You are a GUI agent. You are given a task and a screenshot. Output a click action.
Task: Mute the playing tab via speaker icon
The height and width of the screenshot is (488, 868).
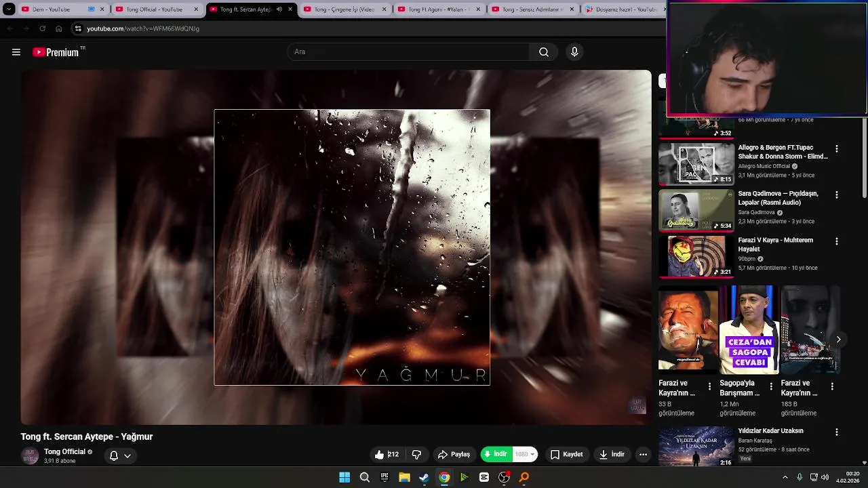279,9
